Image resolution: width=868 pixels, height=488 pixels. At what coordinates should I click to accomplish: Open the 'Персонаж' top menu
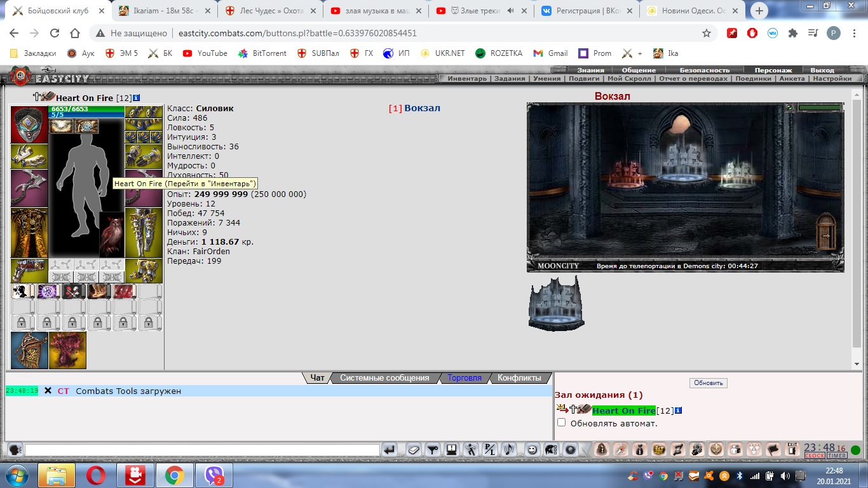coord(773,70)
